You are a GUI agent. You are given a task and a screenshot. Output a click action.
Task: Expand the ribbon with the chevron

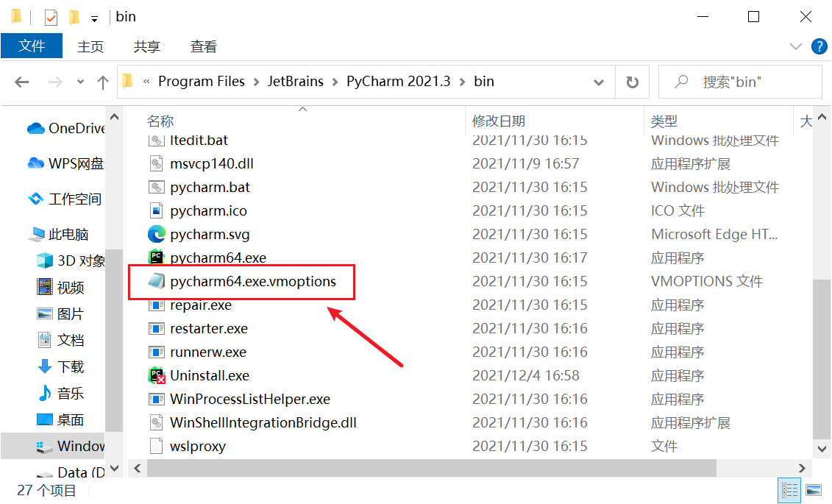coord(795,46)
